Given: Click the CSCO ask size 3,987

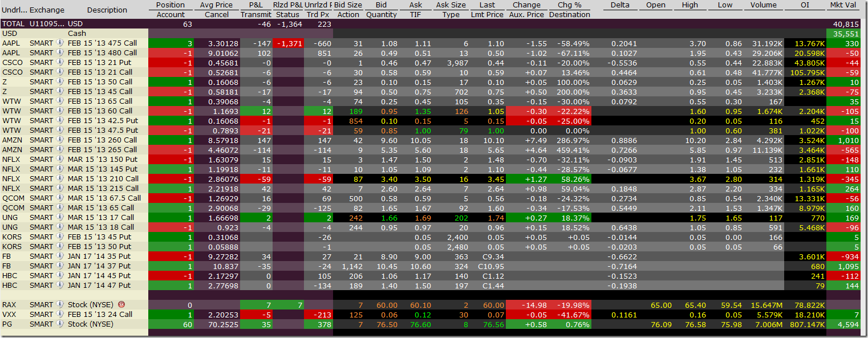Looking at the screenshot, I should [x=457, y=63].
